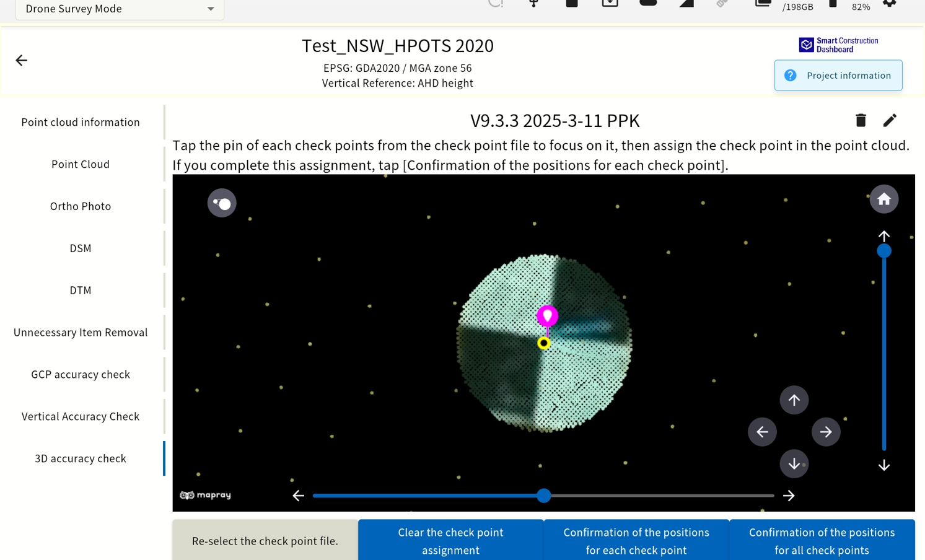Click the vertical tilt slider handle
This screenshot has width=925, height=560.
[x=884, y=251]
